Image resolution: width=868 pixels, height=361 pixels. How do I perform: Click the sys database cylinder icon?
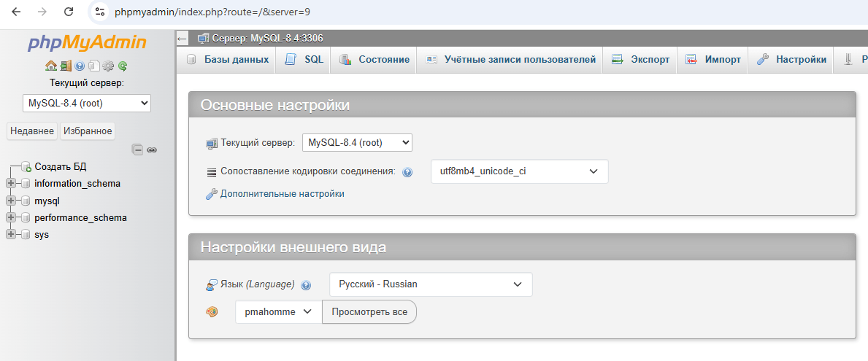point(26,234)
